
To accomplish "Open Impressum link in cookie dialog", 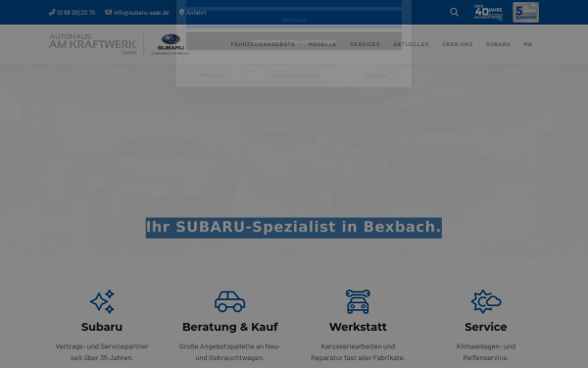I will coord(376,76).
